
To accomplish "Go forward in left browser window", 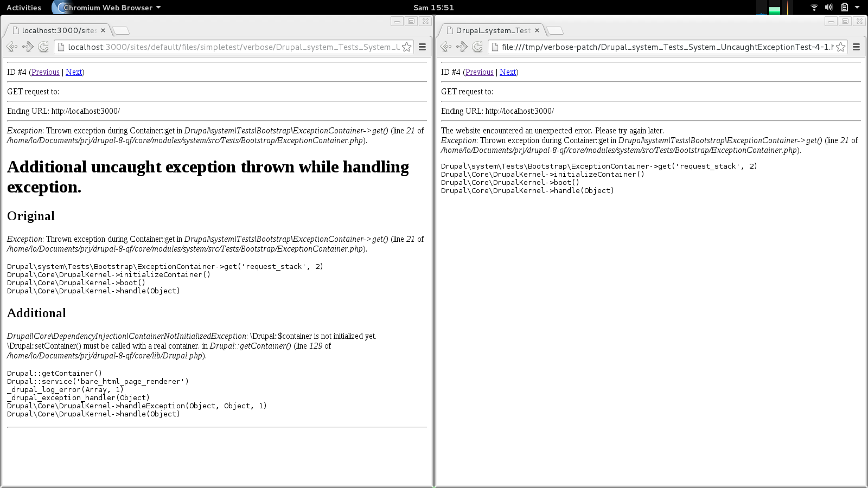I will (28, 47).
